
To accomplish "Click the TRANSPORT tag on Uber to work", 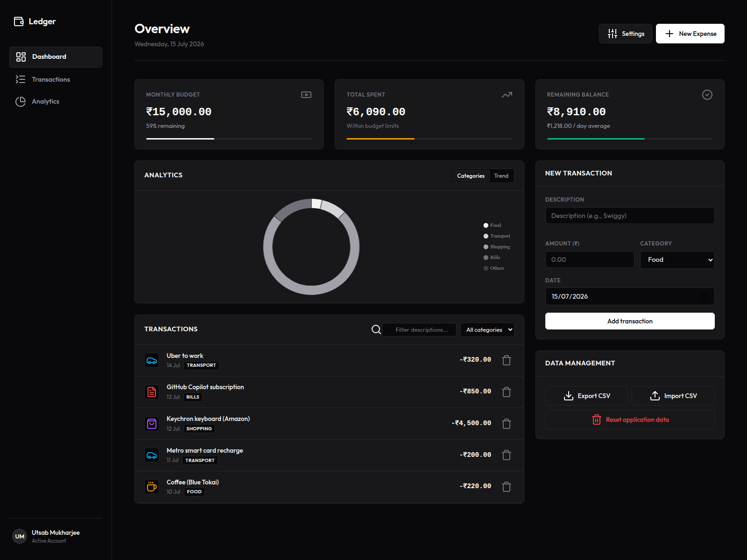I will click(x=201, y=365).
